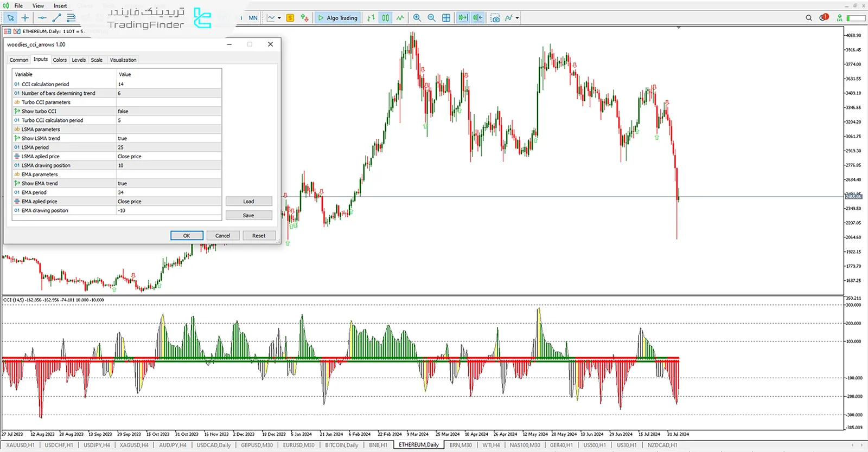Select the crosshair cursor tool

pyautogui.click(x=25, y=18)
